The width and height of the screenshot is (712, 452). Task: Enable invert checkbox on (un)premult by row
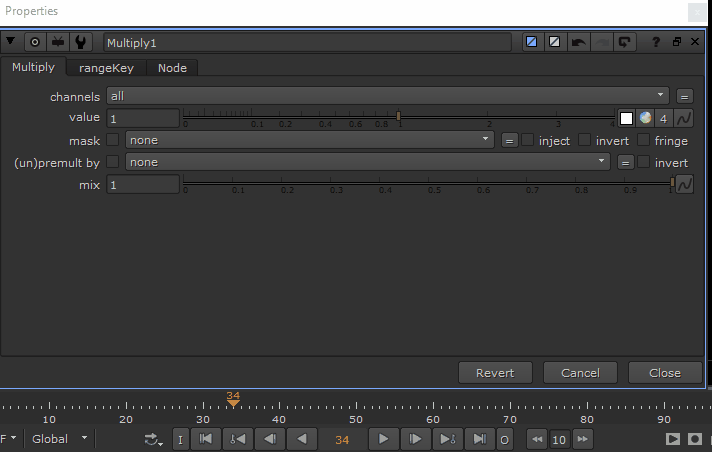tap(644, 162)
